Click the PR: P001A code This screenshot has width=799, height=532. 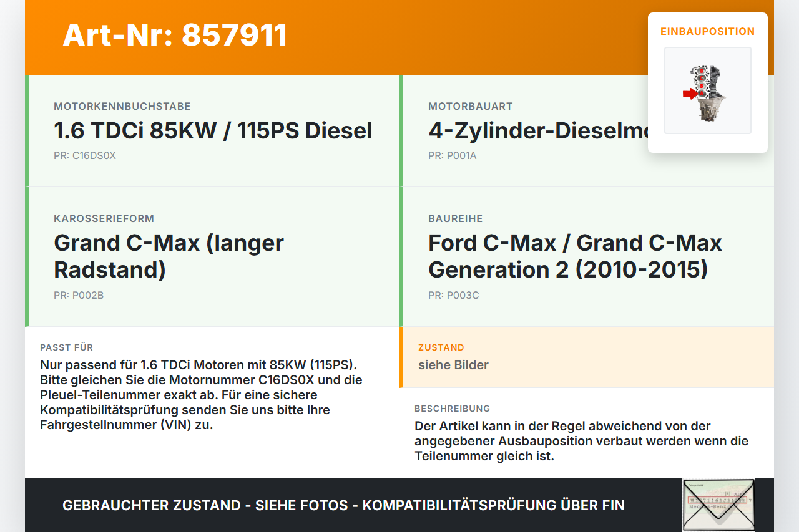coord(453,155)
